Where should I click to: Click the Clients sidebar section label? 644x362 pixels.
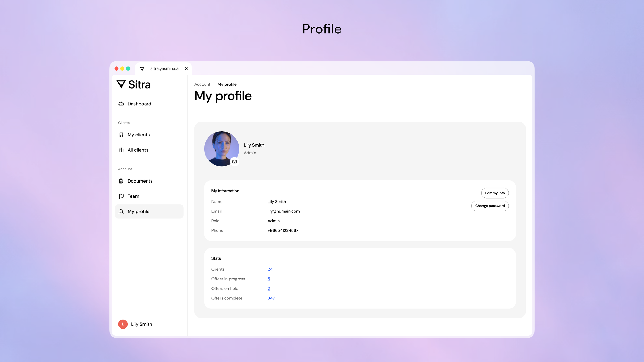pos(124,123)
